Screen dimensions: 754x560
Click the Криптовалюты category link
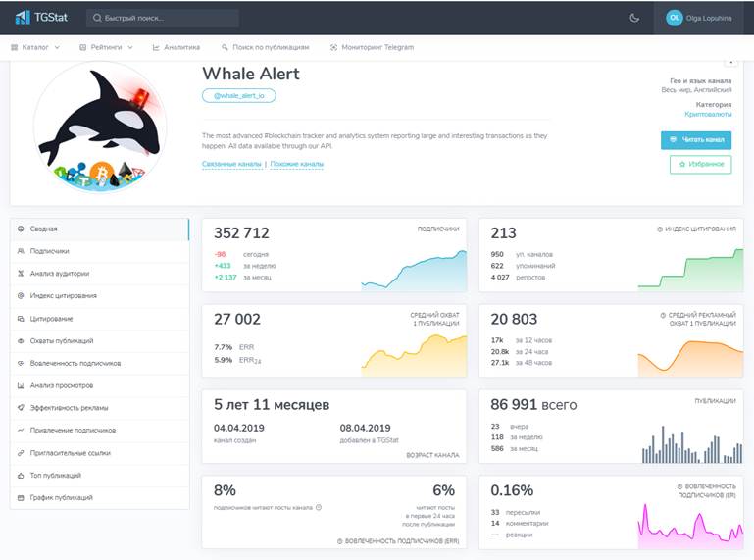(x=708, y=114)
